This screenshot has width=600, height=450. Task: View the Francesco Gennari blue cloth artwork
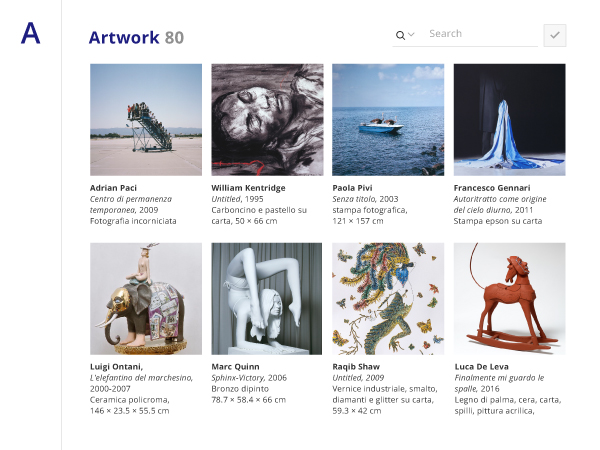point(510,120)
